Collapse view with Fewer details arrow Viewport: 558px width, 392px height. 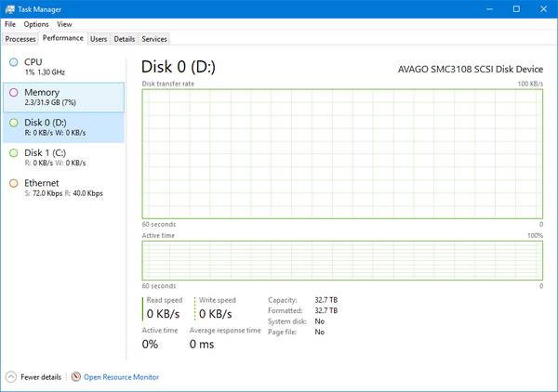coord(10,377)
